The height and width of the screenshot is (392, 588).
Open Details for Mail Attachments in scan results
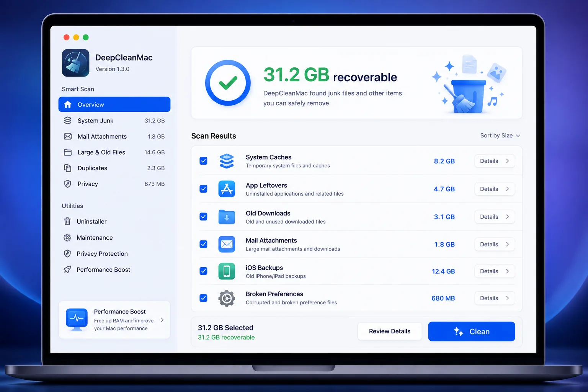pos(495,244)
